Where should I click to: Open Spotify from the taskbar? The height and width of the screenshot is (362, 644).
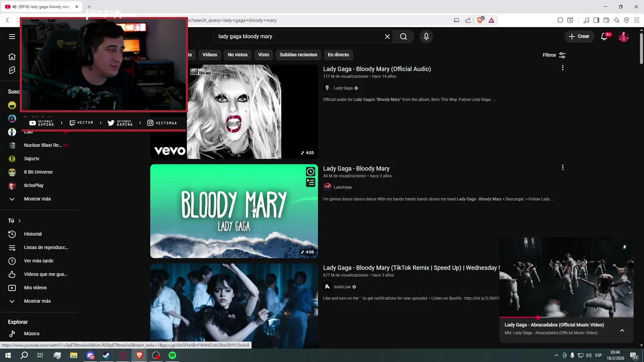click(173, 355)
